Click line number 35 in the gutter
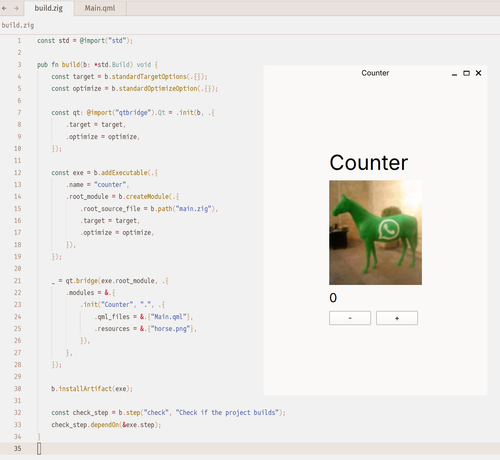This screenshot has width=500, height=460. pyautogui.click(x=18, y=449)
